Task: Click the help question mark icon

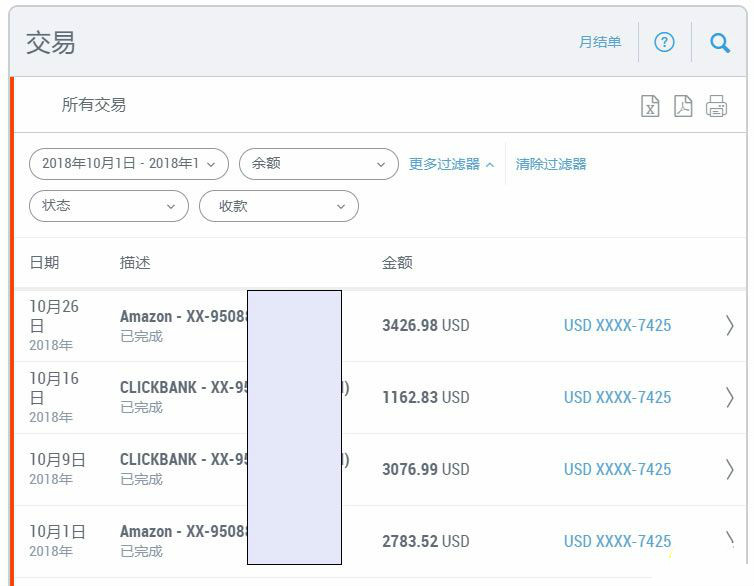Action: pos(664,42)
